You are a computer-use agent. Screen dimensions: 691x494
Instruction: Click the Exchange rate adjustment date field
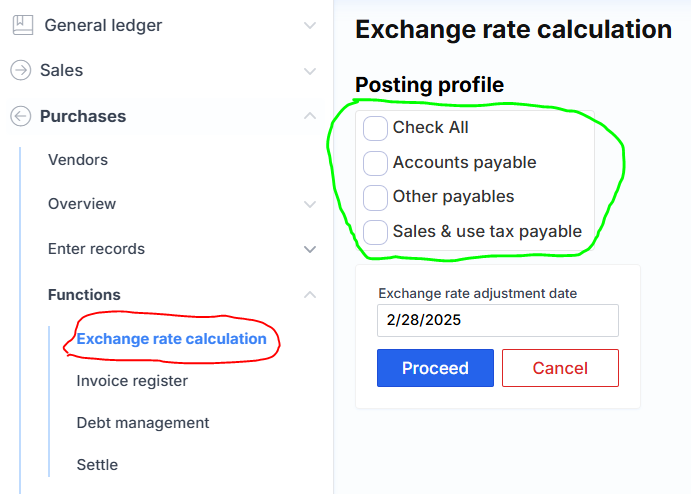pyautogui.click(x=498, y=321)
